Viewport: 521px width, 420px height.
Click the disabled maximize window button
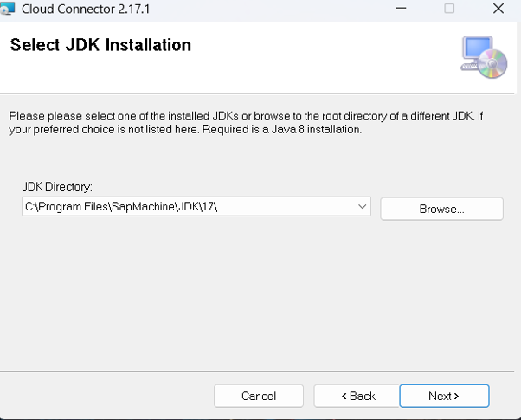[449, 9]
